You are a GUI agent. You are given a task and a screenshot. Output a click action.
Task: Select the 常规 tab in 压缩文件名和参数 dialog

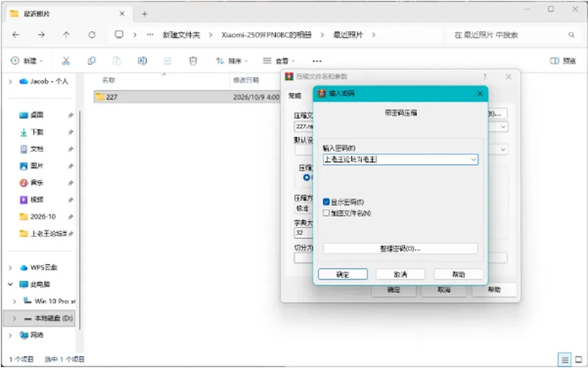click(295, 96)
